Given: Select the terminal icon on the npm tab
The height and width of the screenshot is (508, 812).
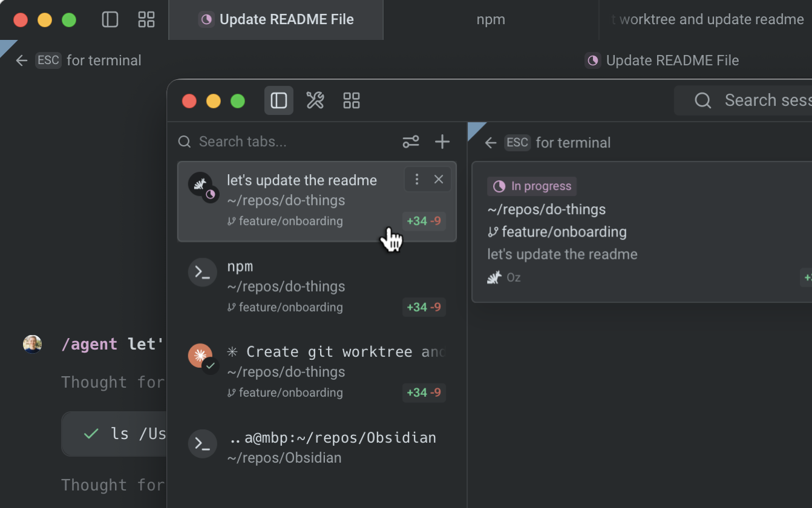Looking at the screenshot, I should pos(202,272).
